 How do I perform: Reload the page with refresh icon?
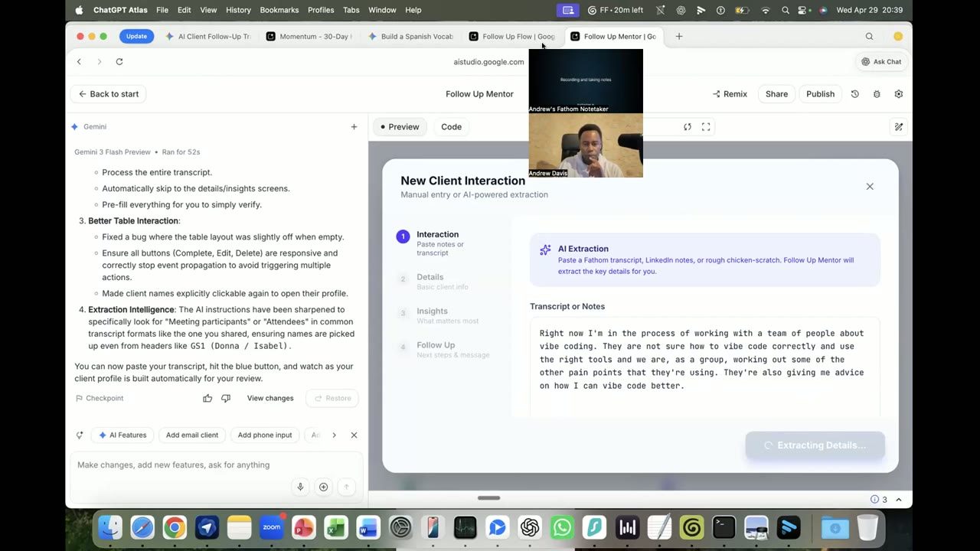point(119,61)
